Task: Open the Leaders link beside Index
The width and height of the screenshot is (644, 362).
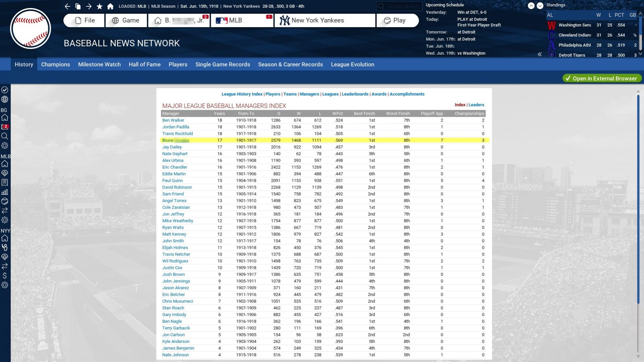Action: click(x=476, y=105)
